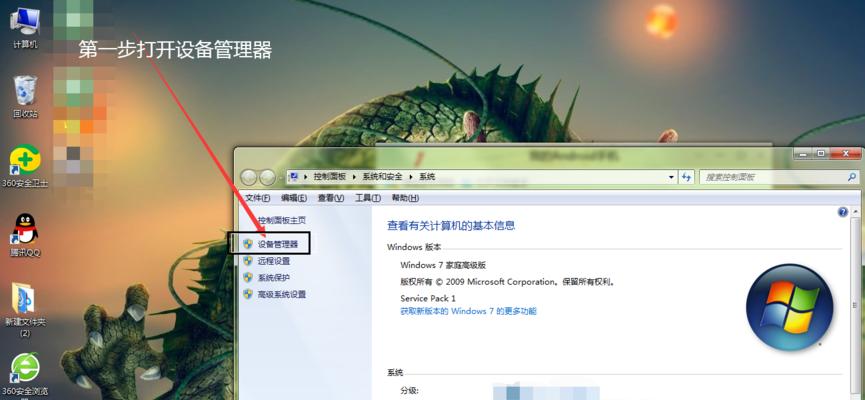Click the 分级: label
The height and width of the screenshot is (400, 865).
[409, 391]
